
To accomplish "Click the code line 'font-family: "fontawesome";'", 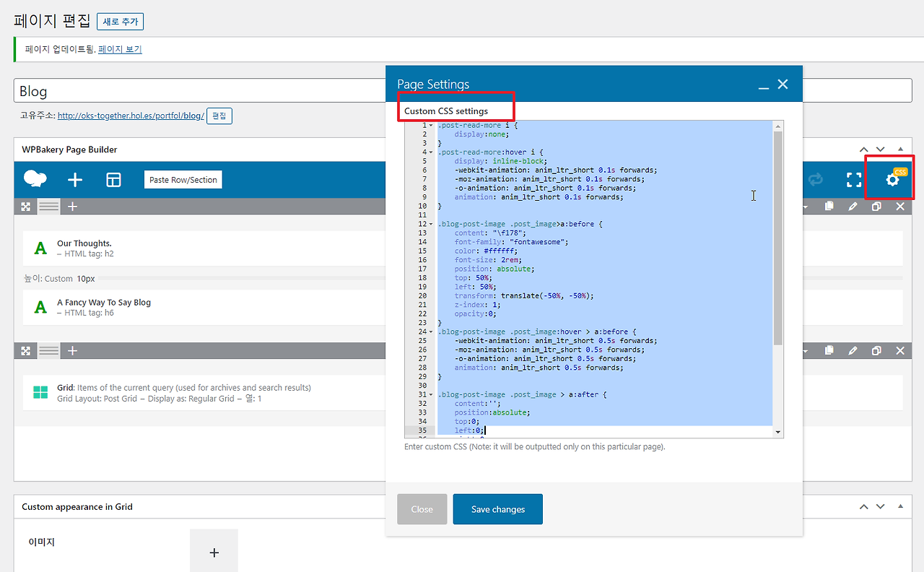I will click(x=512, y=242).
